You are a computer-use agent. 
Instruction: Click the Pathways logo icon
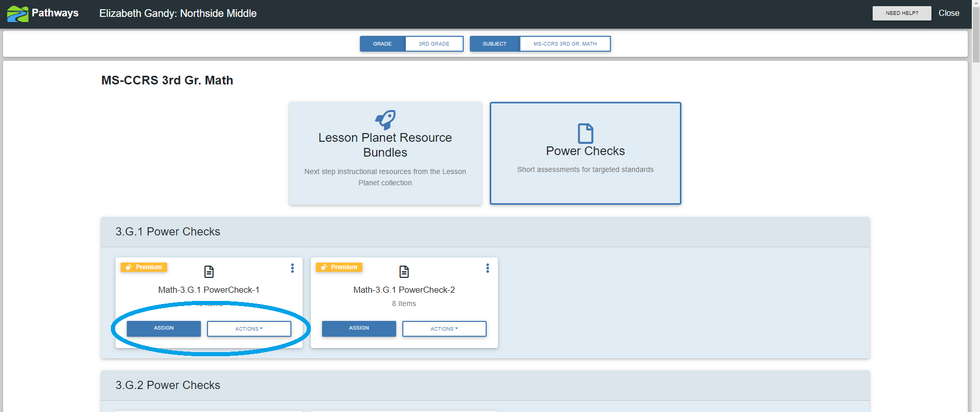click(x=17, y=14)
